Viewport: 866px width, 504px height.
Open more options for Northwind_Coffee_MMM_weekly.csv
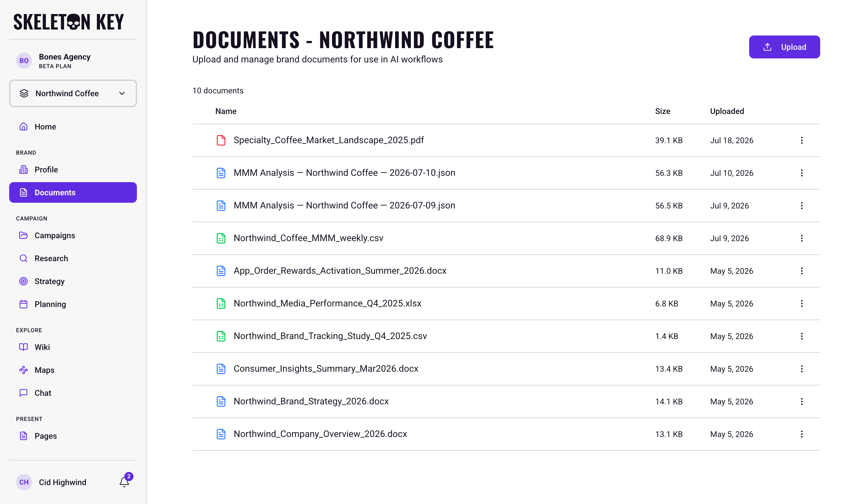pos(801,239)
